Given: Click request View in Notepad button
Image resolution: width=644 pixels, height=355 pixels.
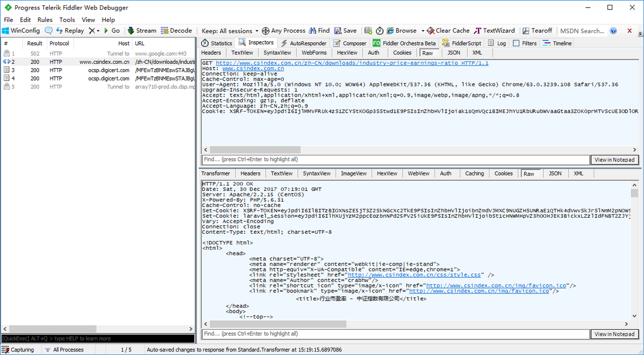Looking at the screenshot, I should click(x=614, y=159).
